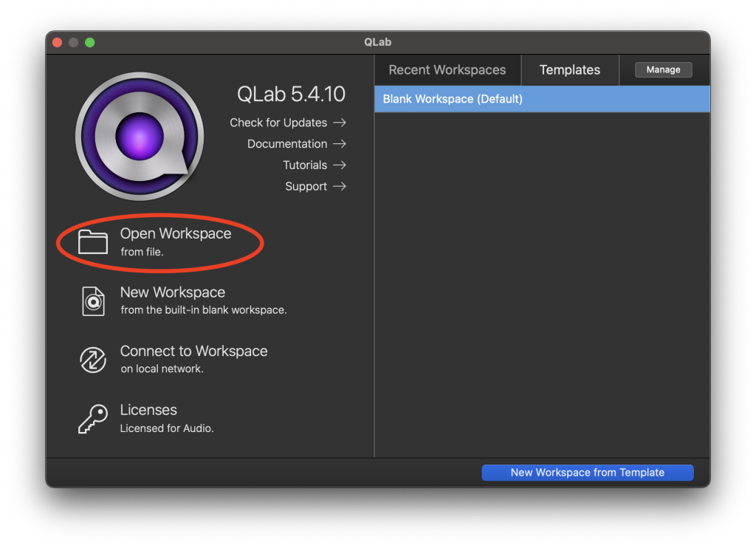Click the QLab 5.4.10 version text

[x=291, y=94]
